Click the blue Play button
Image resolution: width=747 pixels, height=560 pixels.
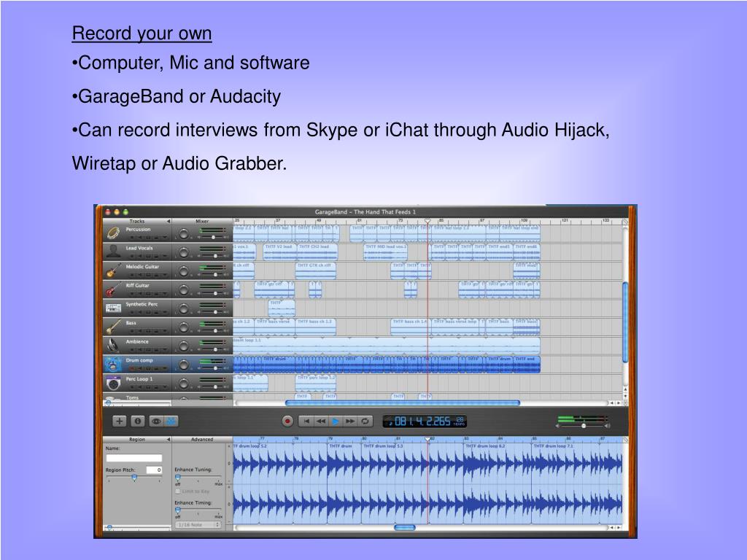pyautogui.click(x=336, y=421)
